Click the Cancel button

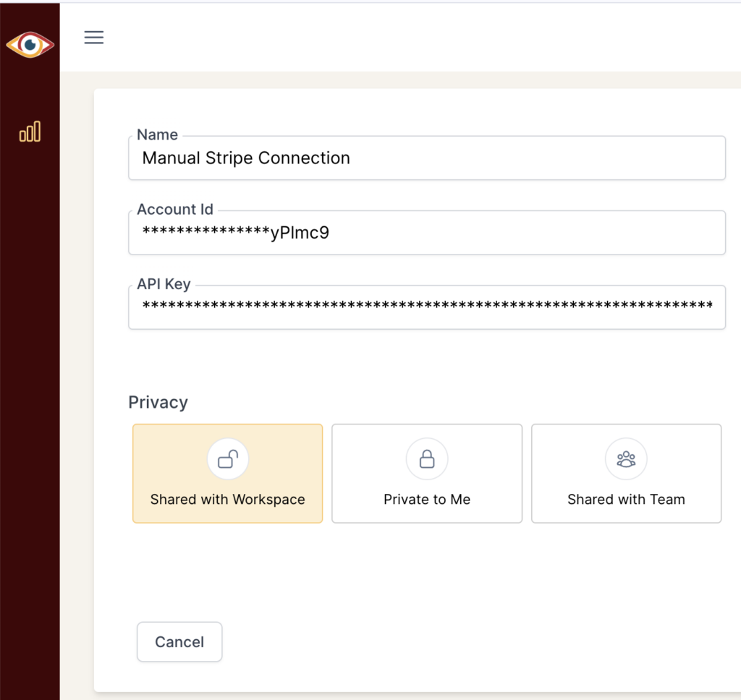pyautogui.click(x=179, y=641)
